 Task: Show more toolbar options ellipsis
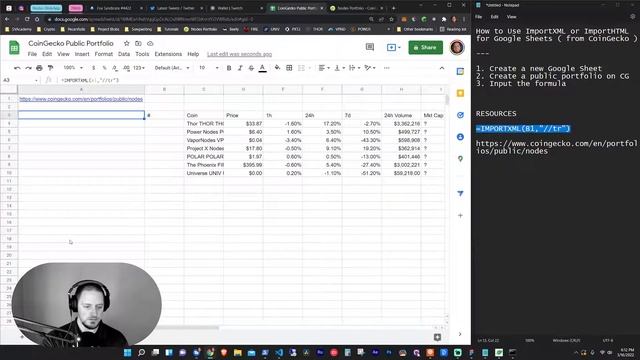click(387, 68)
